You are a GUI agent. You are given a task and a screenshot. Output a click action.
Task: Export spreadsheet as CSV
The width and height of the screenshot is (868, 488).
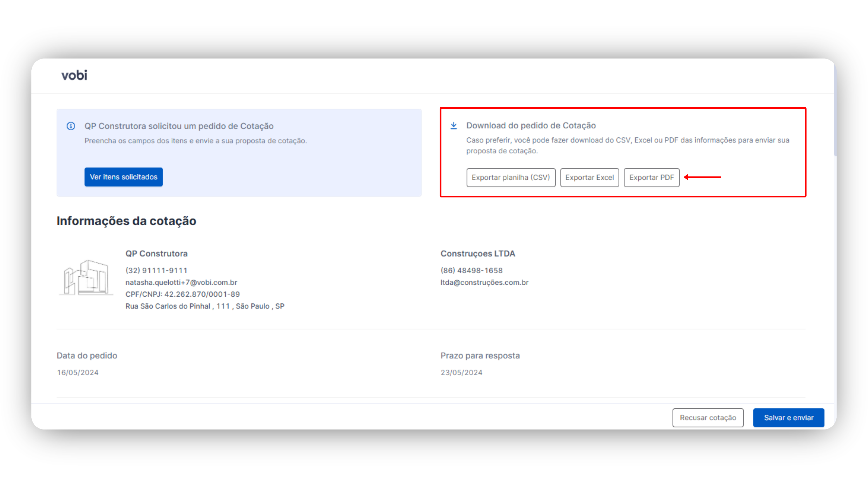tap(510, 178)
